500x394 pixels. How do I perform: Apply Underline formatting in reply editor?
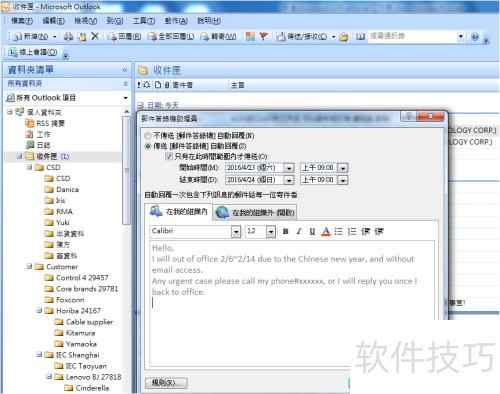[312, 231]
